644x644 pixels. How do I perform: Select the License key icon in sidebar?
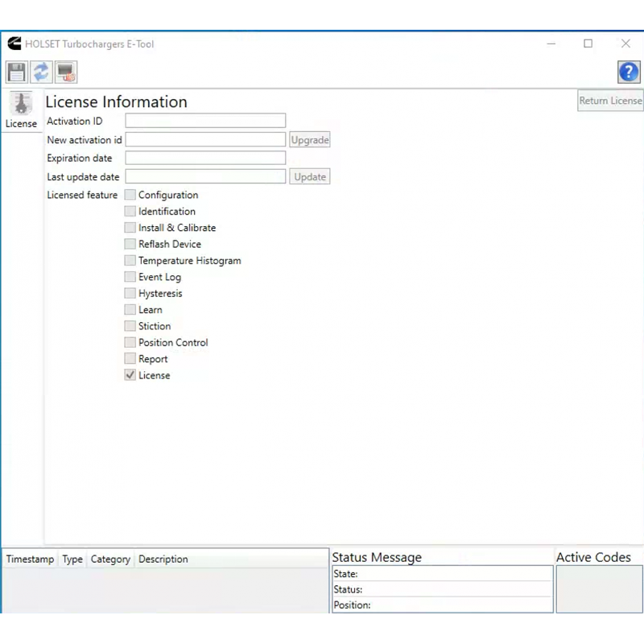(21, 105)
